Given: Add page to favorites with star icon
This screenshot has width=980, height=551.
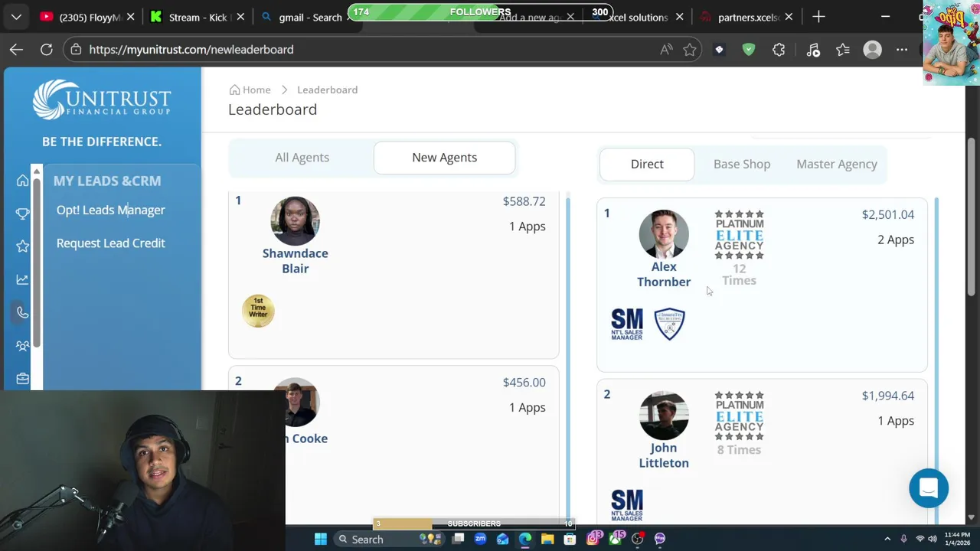Looking at the screenshot, I should (690, 50).
